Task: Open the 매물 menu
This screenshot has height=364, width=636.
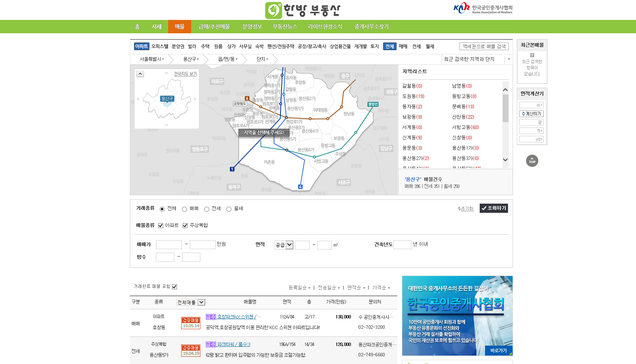Action: click(180, 26)
